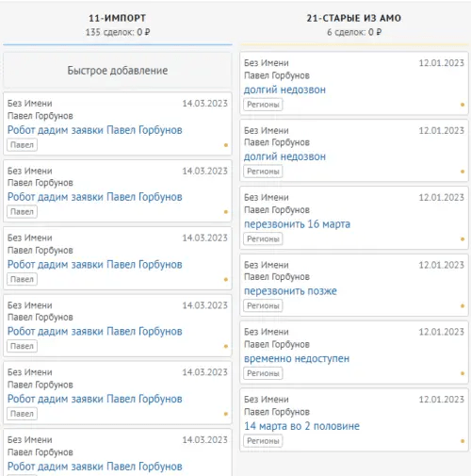Click 'Павел Горбунов' on '14 марта во 2 половине' card
Viewport: 471px width, 476px height.
click(x=277, y=412)
